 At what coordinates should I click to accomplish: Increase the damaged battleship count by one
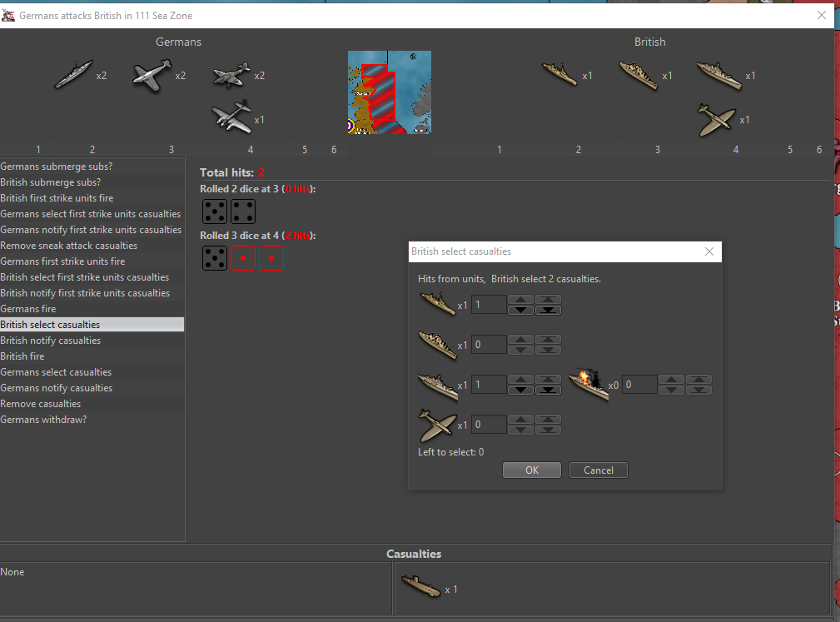pyautogui.click(x=671, y=379)
